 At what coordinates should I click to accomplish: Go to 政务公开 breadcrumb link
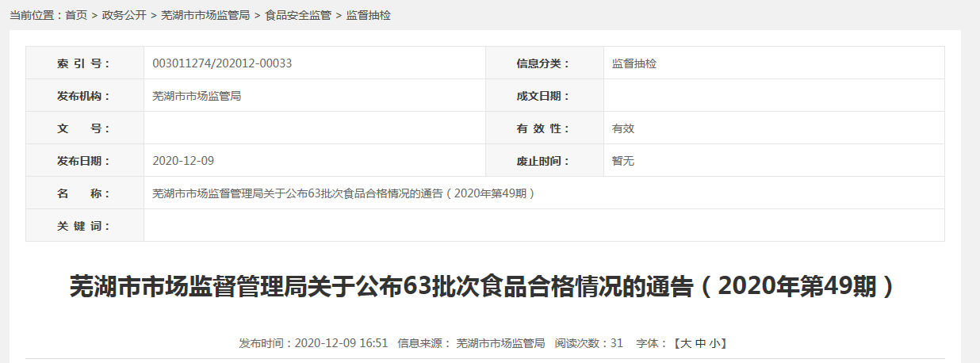pyautogui.click(x=124, y=15)
